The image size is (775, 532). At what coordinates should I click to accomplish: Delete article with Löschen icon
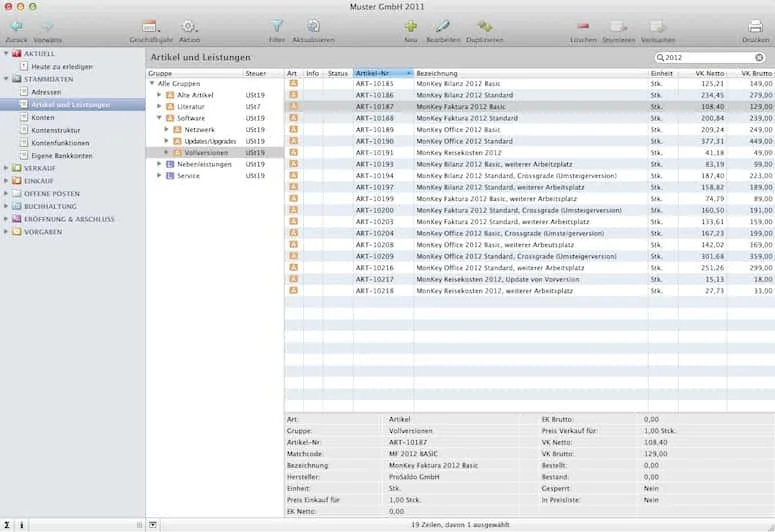click(x=583, y=26)
